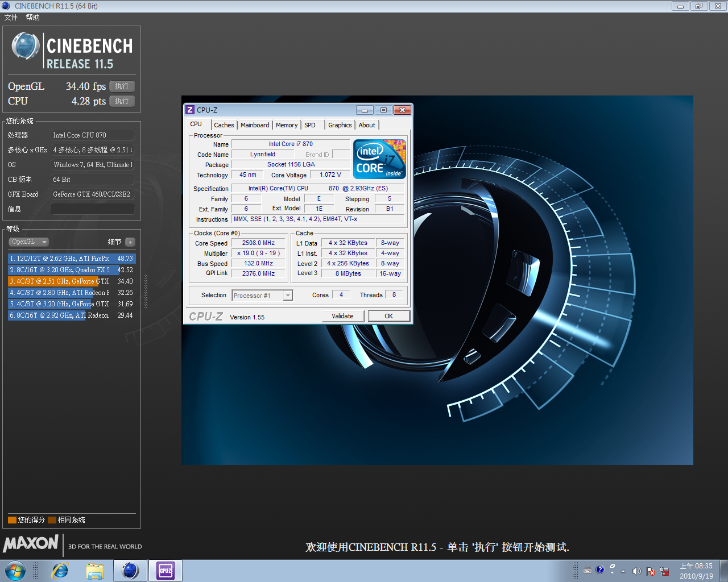Switch to CPU-Z Memory tab

pos(287,125)
